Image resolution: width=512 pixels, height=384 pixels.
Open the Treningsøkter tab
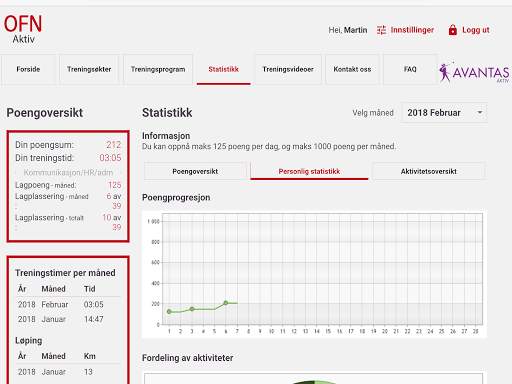click(89, 69)
